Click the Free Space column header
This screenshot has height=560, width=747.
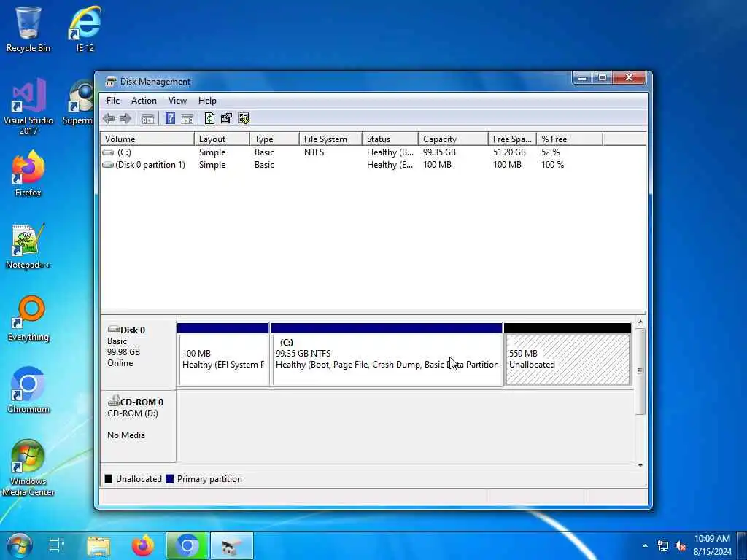(512, 139)
